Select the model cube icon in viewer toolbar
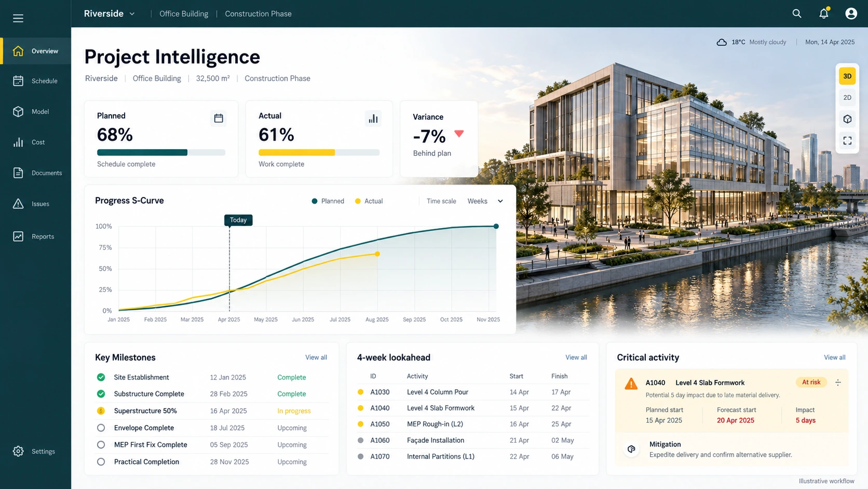The width and height of the screenshot is (868, 489). pos(847,119)
